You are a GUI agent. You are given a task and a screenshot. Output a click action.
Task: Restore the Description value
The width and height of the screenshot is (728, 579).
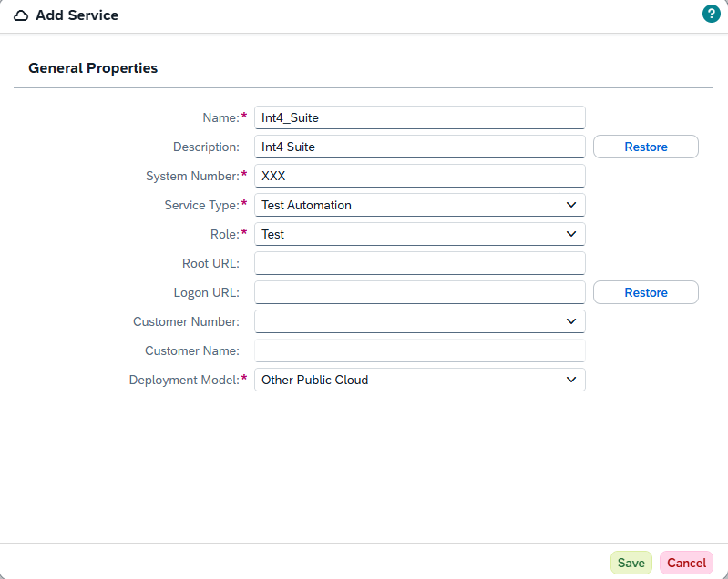[x=646, y=147]
